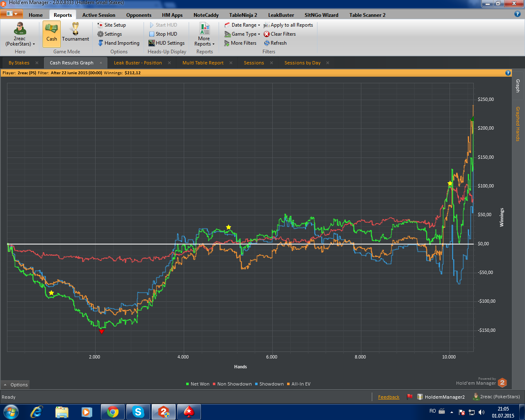525x420 pixels.
Task: Toggle the Non Showdown series in the legend
Action: tap(232, 384)
